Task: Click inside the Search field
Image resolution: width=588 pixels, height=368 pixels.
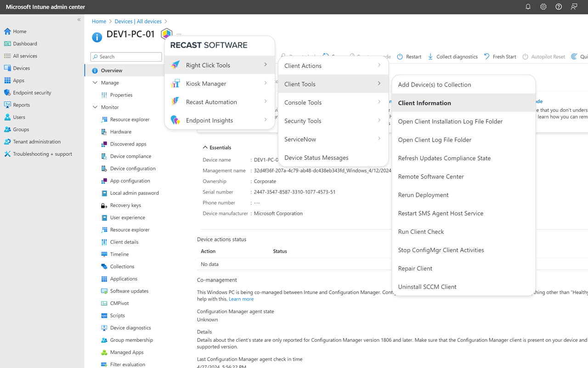Action: coord(125,57)
